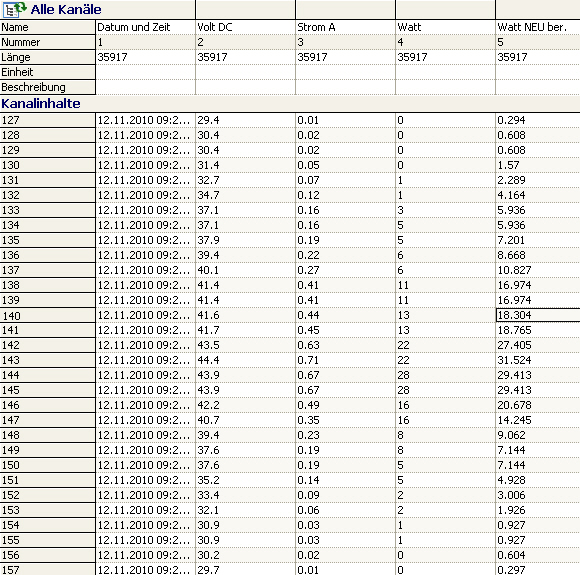Screen dimensions: 580x575
Task: Click Volt DC value 41.6 in row 140
Action: (x=208, y=315)
